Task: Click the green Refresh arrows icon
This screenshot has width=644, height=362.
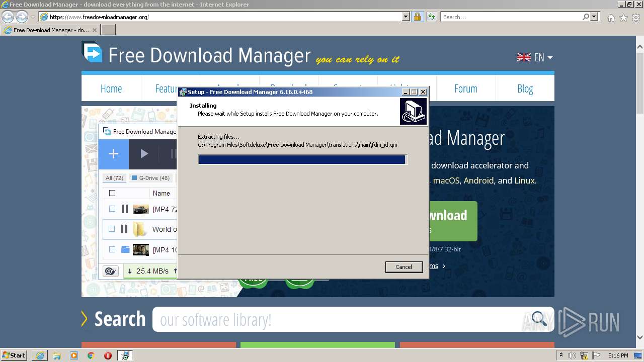Action: (431, 17)
